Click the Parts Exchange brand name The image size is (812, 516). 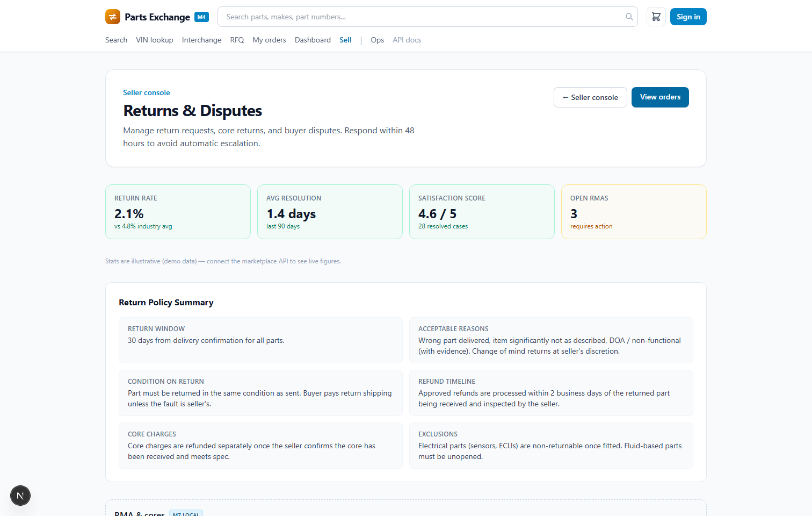pyautogui.click(x=157, y=17)
